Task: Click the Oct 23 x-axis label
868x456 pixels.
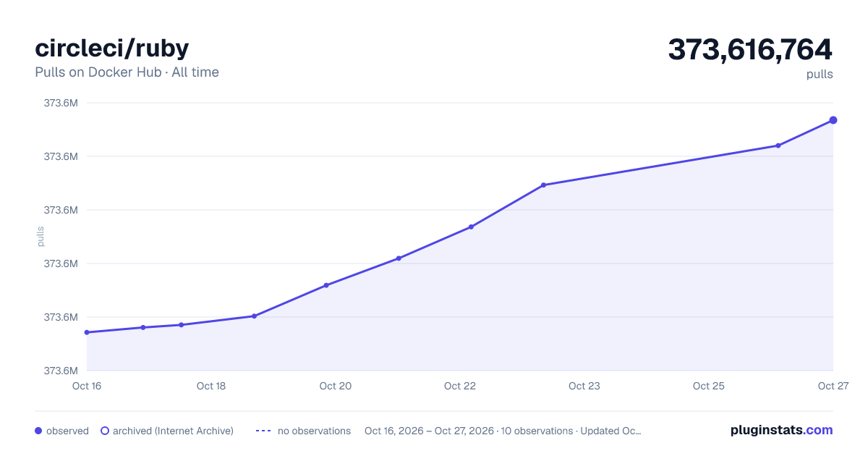Action: [584, 386]
